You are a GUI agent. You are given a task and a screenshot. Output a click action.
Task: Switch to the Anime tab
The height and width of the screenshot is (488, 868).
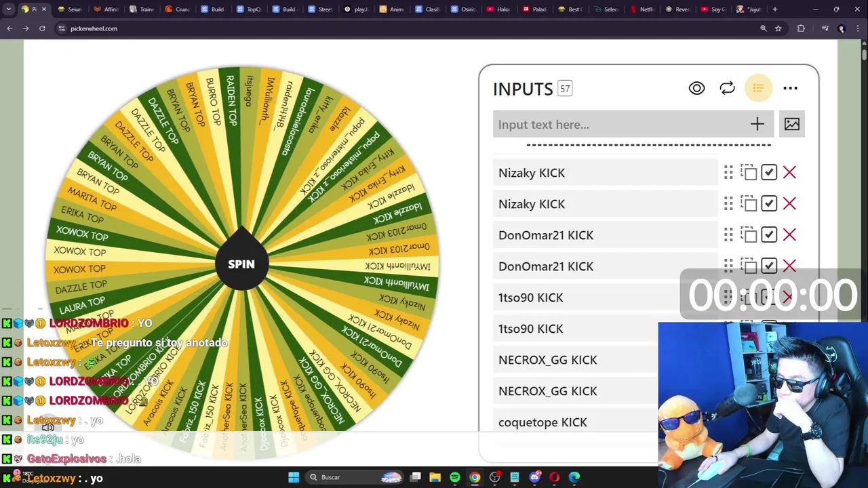coord(392,9)
